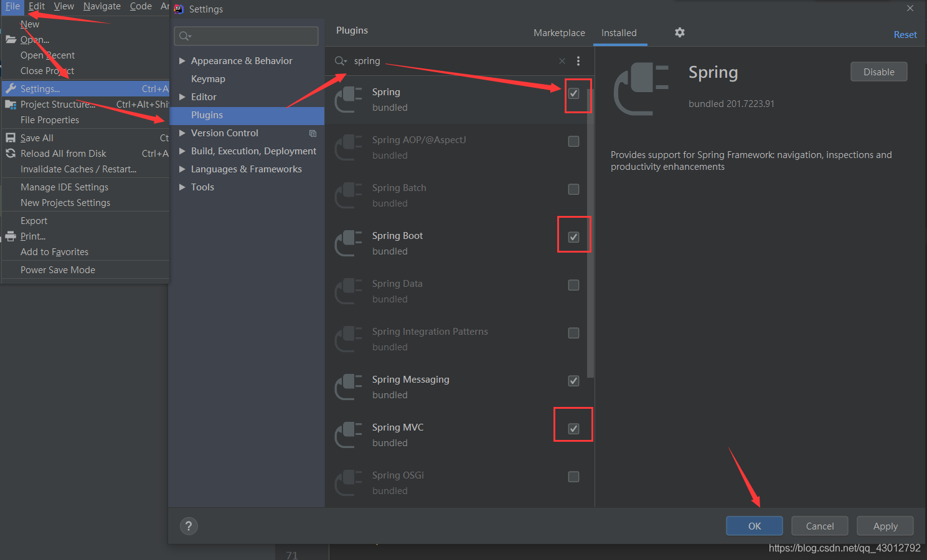Switch to the Marketplace tab
Screen dimensions: 927x560
pyautogui.click(x=559, y=33)
